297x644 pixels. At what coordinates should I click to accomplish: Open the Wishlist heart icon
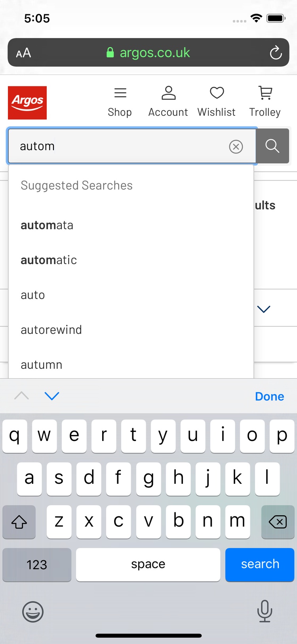coord(217,102)
